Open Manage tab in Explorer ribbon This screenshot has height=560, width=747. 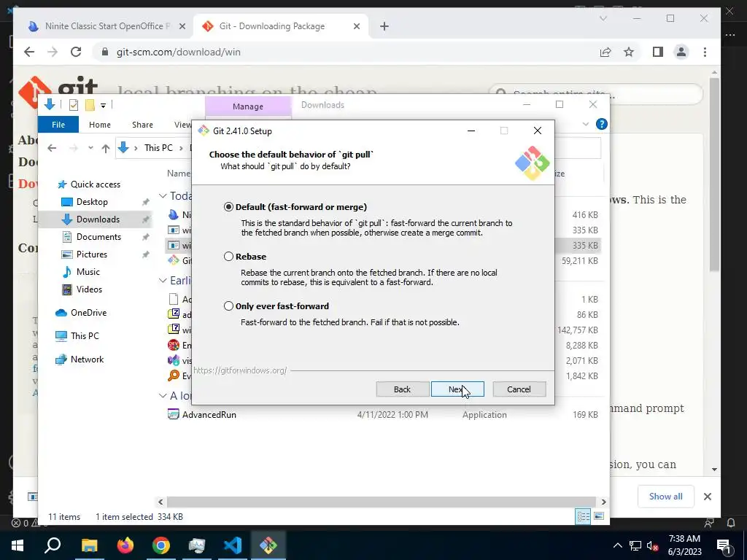click(x=248, y=106)
